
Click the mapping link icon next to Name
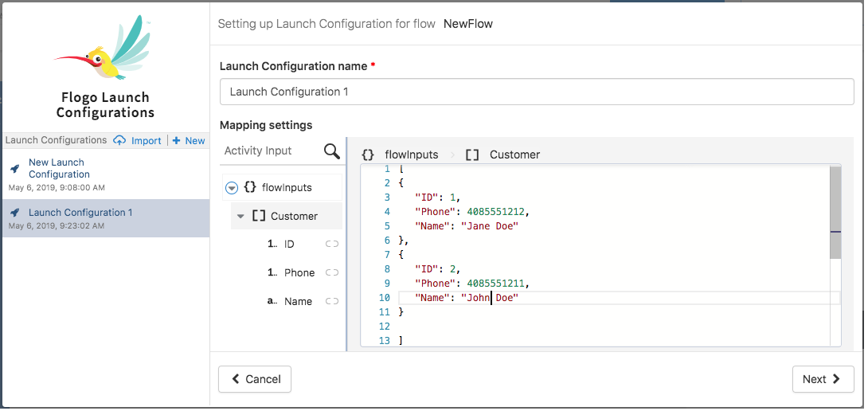(332, 302)
